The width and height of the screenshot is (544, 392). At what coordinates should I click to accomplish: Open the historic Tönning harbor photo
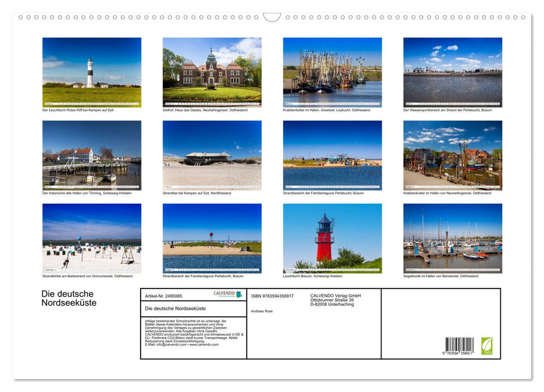[91, 155]
